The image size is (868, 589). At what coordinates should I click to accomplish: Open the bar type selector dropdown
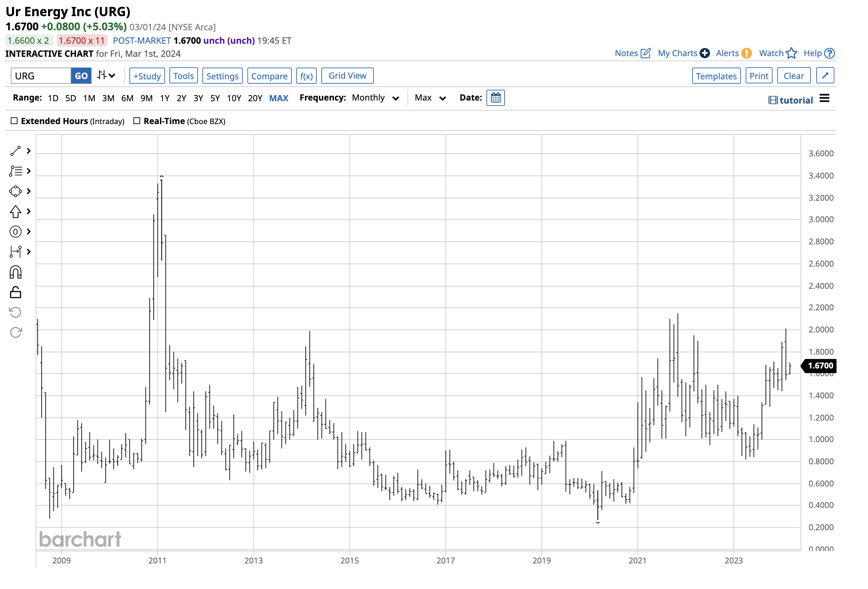tap(106, 75)
